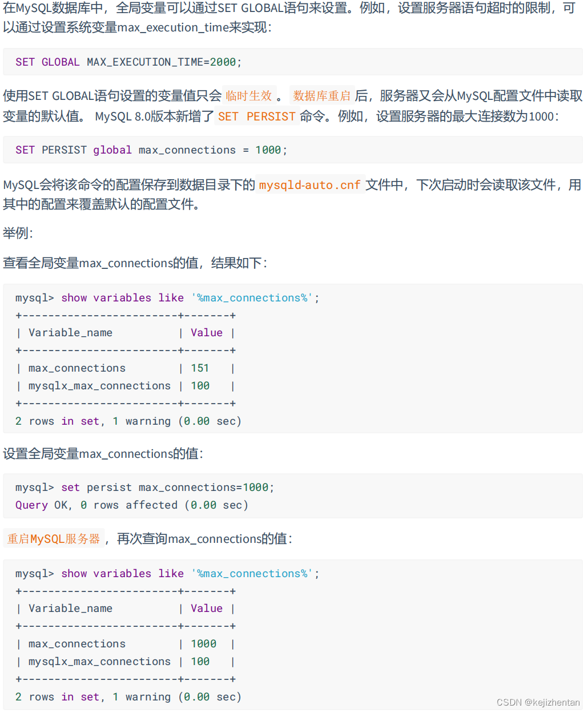This screenshot has height=713, width=588.
Task: Click the inline code mysqld-auto.cnf
Action: tap(310, 185)
